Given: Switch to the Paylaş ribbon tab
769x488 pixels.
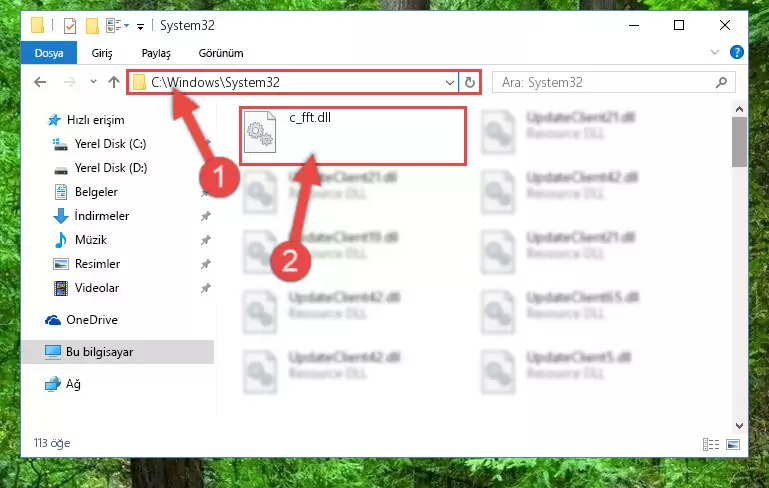Looking at the screenshot, I should coord(156,53).
